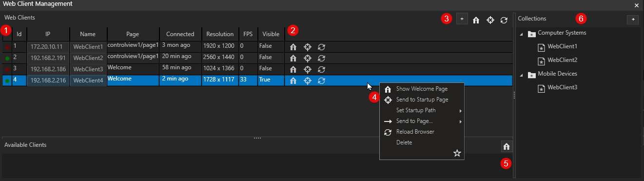Click IP field 192.168.2.186

tap(48, 69)
